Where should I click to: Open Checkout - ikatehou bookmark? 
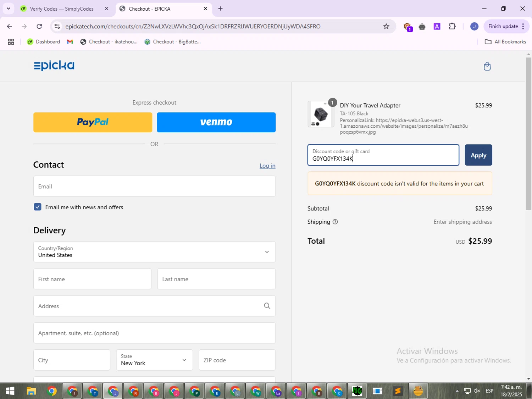109,42
